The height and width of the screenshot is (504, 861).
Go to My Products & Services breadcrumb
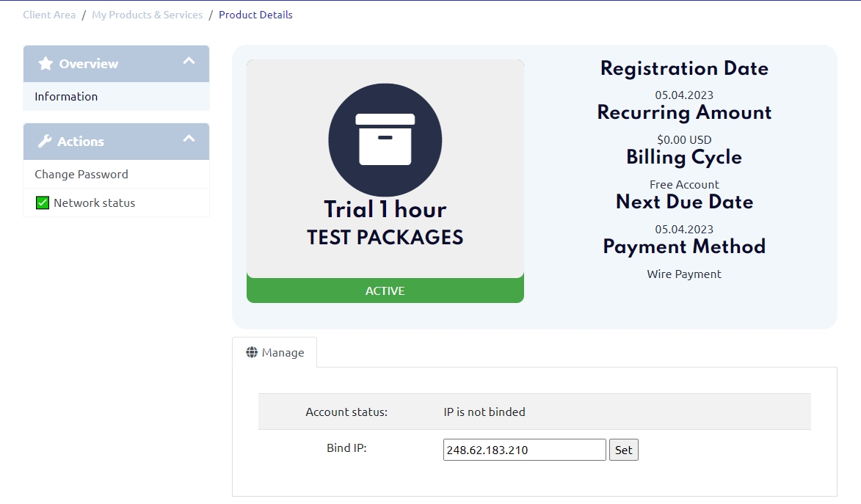[x=147, y=15]
